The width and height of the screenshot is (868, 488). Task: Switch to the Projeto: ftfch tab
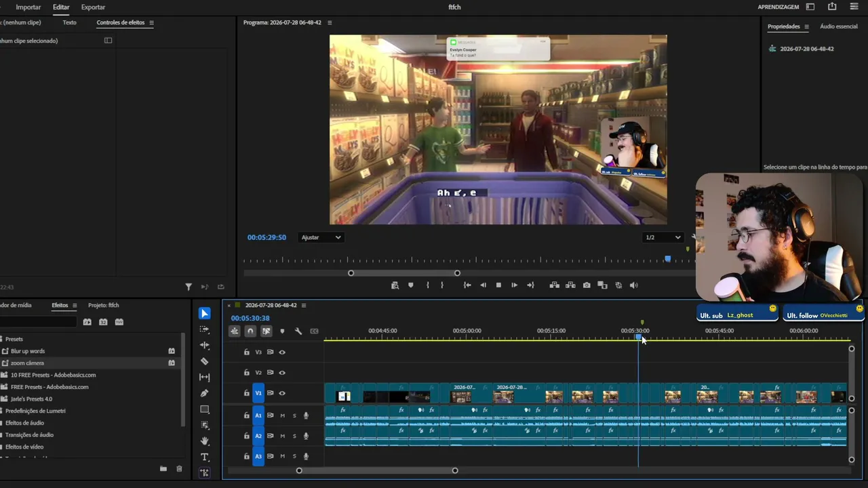(103, 305)
